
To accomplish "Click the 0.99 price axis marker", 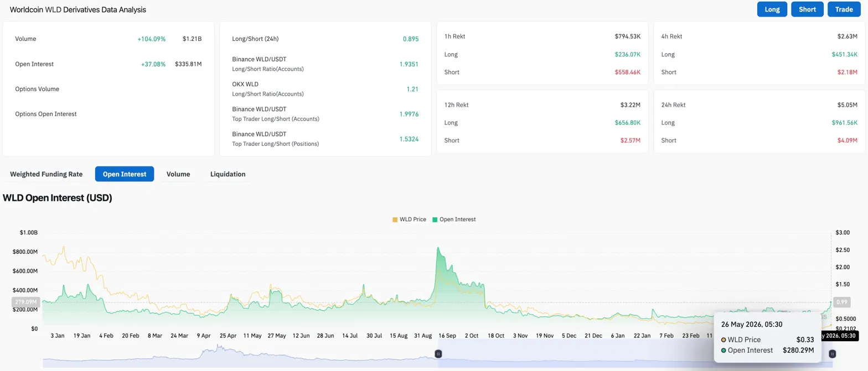I will [x=842, y=302].
